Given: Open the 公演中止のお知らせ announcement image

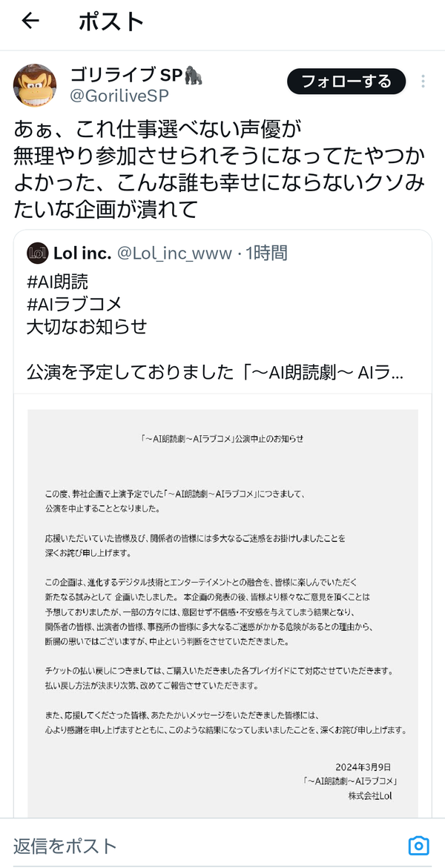Looking at the screenshot, I should click(x=222, y=612).
